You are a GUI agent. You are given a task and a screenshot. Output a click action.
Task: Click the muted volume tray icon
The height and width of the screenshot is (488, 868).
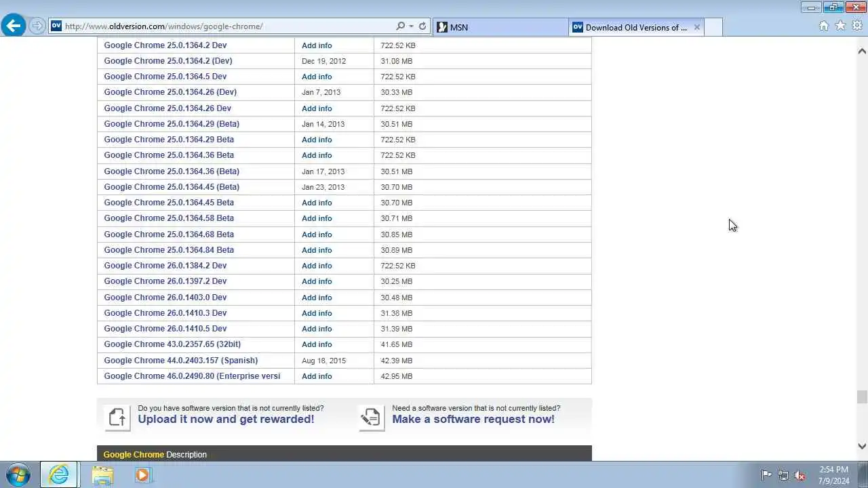800,475
